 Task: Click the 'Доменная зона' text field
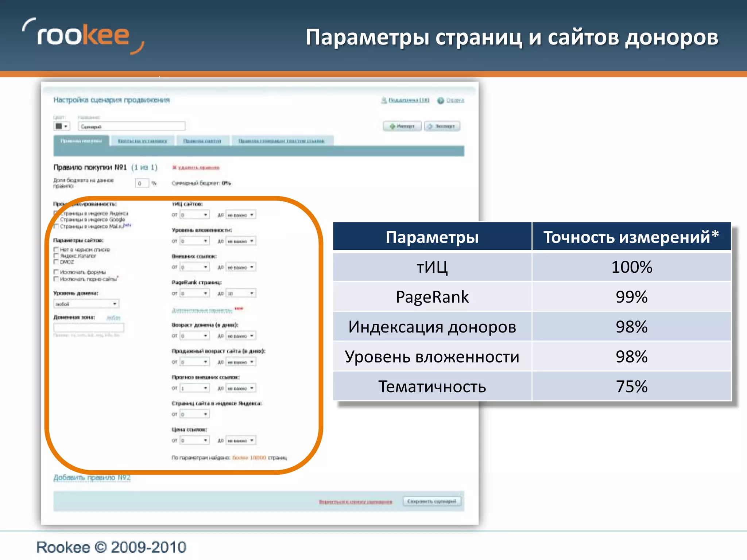pyautogui.click(x=89, y=327)
